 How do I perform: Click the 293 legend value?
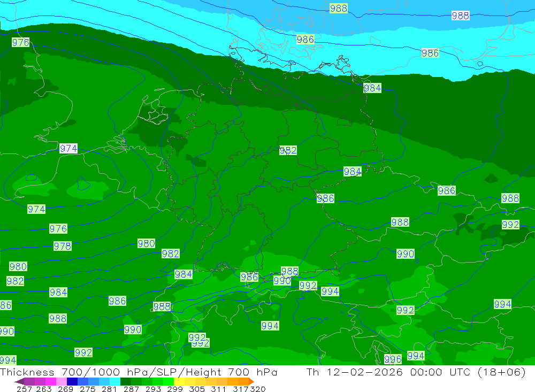[153, 389]
